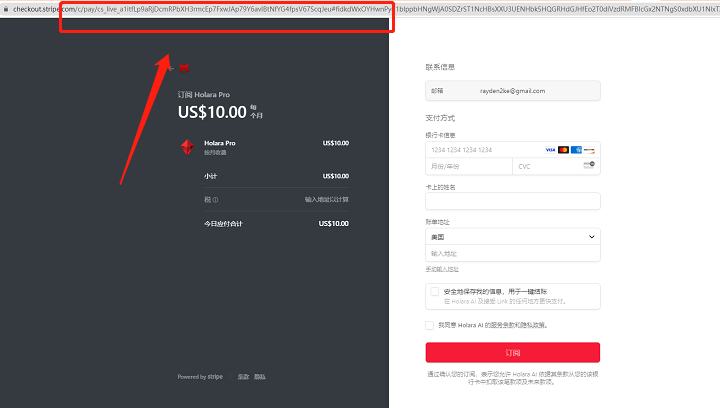Click the Holara Pro line item name
This screenshot has width=720, height=408.
220,143
